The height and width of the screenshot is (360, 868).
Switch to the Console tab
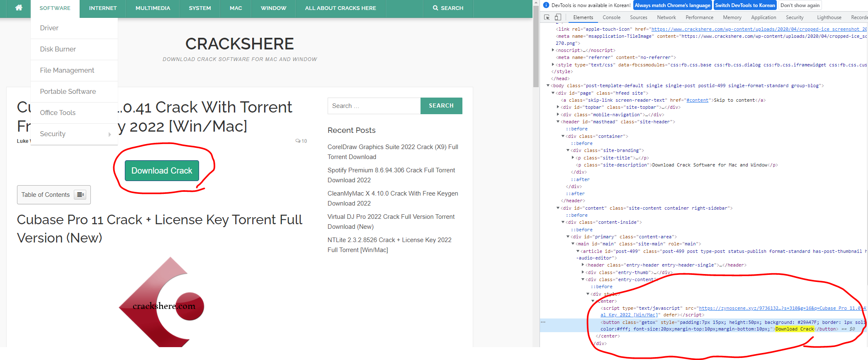612,17
